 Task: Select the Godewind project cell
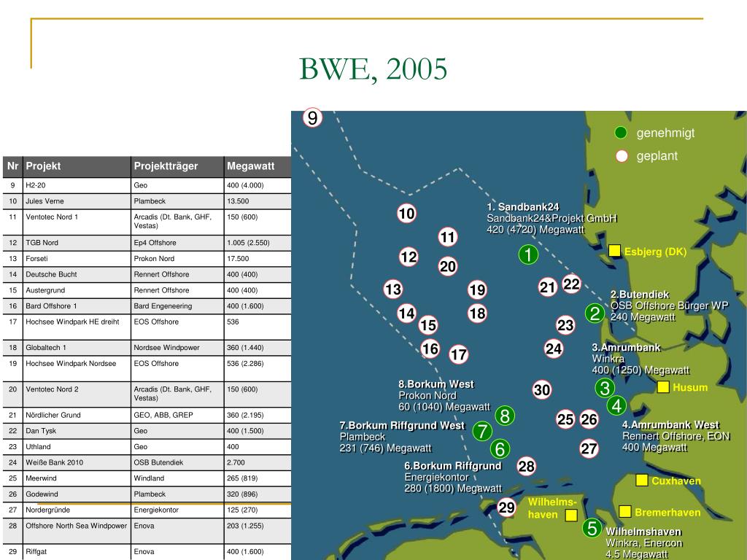pos(77,494)
